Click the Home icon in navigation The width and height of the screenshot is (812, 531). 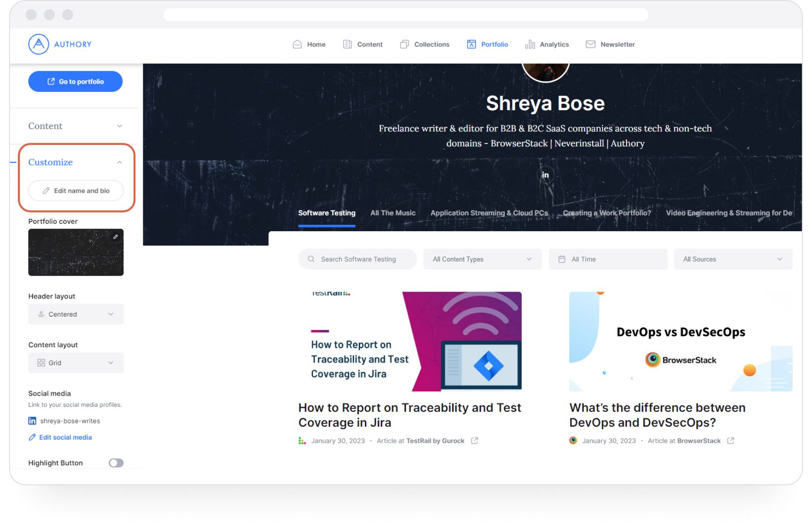click(x=297, y=44)
